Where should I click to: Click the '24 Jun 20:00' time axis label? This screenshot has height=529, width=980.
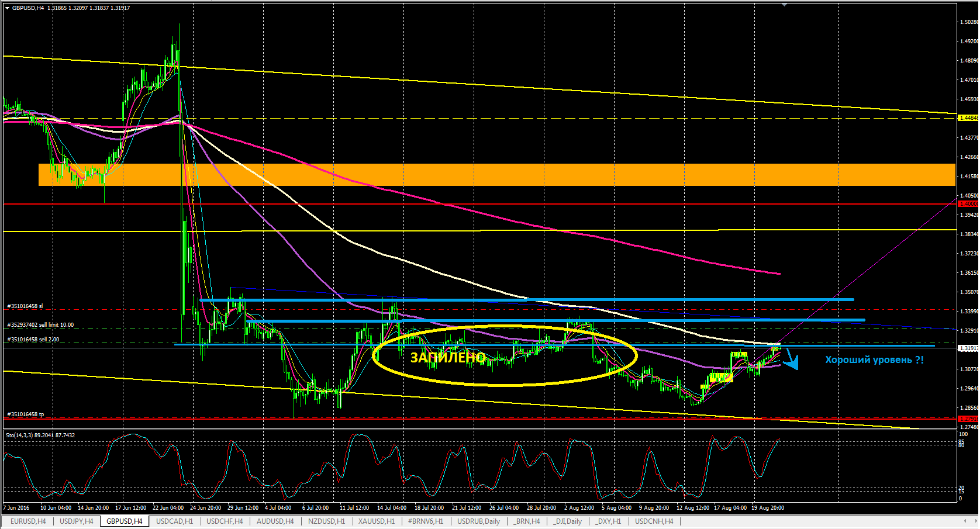pyautogui.click(x=205, y=507)
